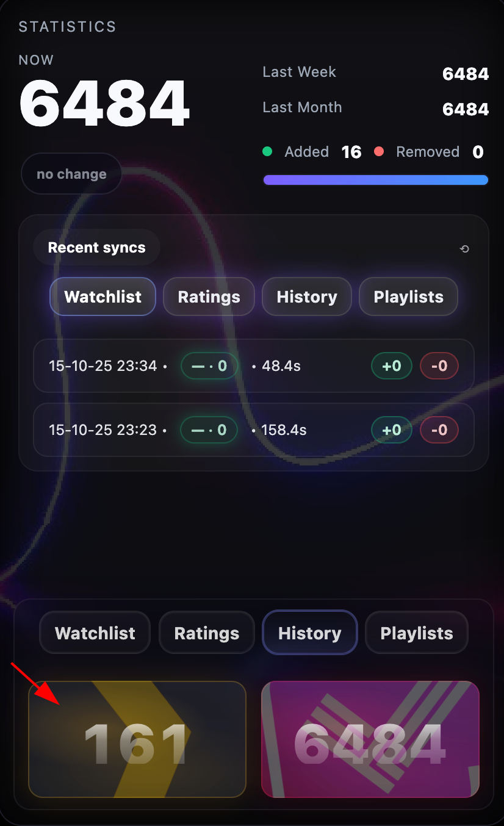Image resolution: width=504 pixels, height=826 pixels.
Task: Switch the bottom panel to Ratings
Action: coord(207,633)
